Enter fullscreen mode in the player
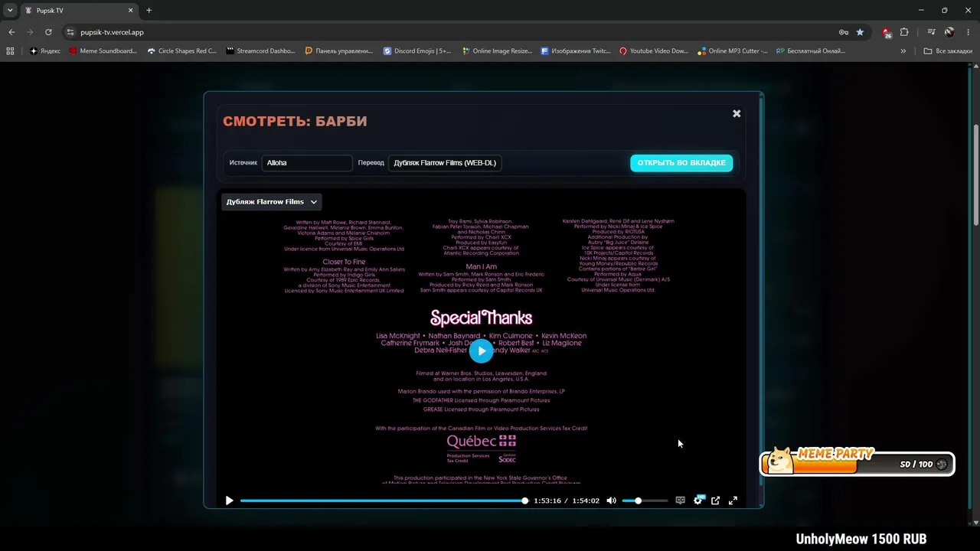The width and height of the screenshot is (980, 551). tap(733, 500)
